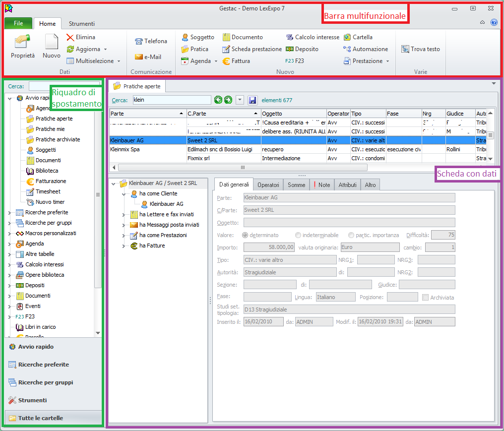
Task: Open the ribbon Agenda dropdown arrow
Action: (216, 61)
